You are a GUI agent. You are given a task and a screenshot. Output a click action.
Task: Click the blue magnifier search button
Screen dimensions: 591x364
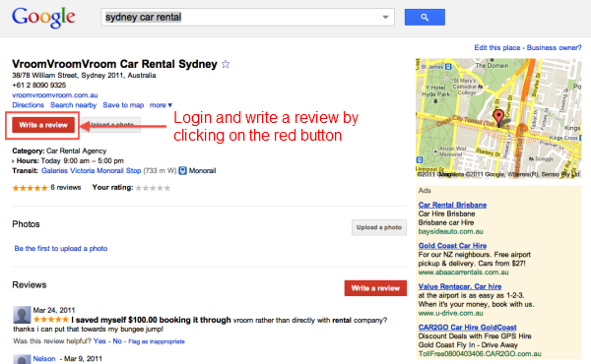(425, 18)
